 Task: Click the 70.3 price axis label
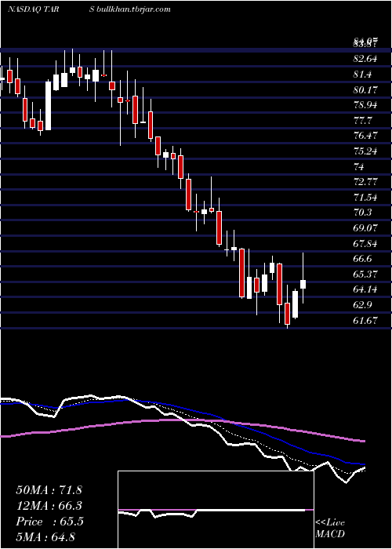point(362,213)
